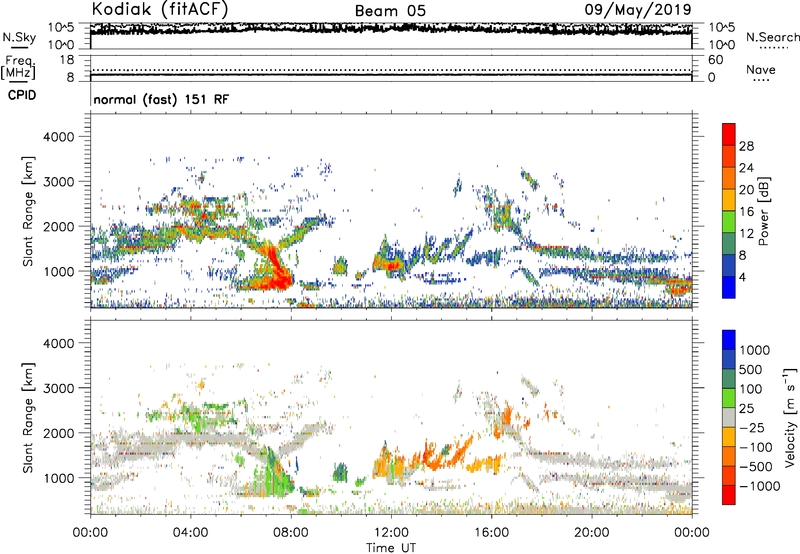Select the "3000" range tick of power panel
This screenshot has width=800, height=554.
tap(58, 182)
